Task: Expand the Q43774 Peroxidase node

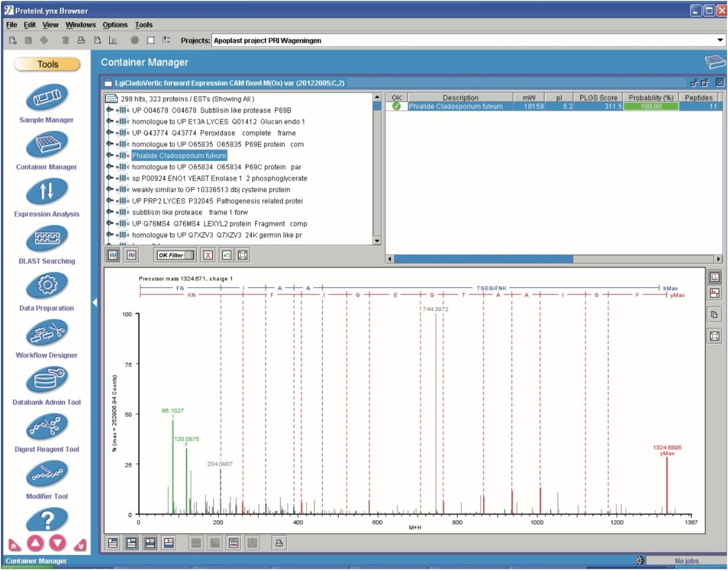Action: [x=109, y=133]
